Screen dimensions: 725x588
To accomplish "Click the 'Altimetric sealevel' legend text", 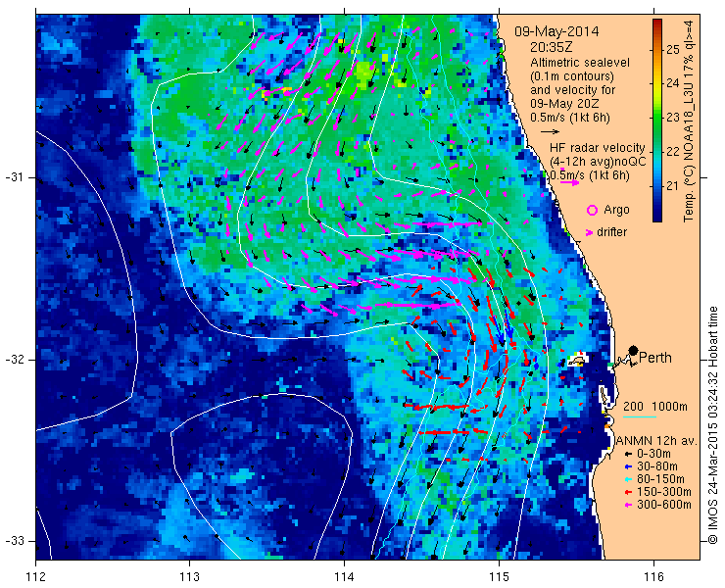I will point(580,62).
